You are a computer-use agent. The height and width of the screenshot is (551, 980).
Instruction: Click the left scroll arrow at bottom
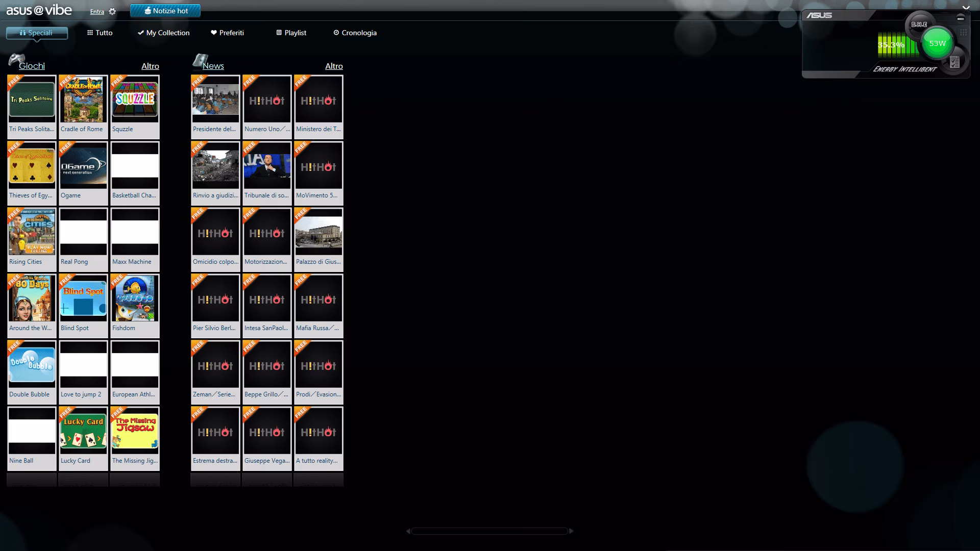point(408,531)
